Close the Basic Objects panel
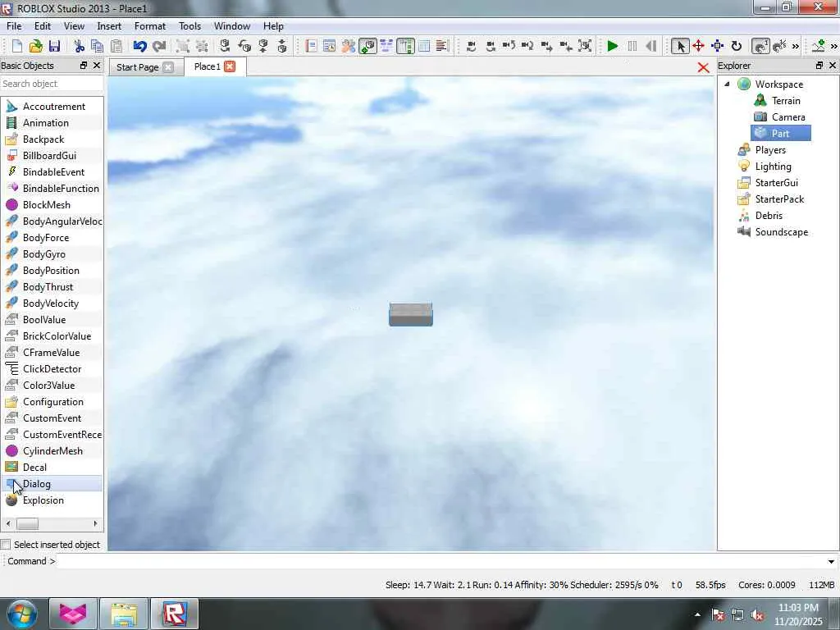 (x=97, y=66)
